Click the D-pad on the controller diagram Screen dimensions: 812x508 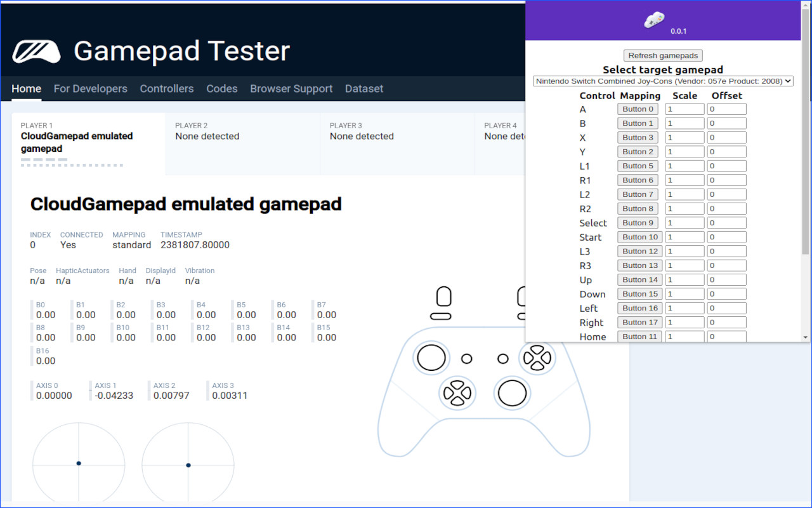pyautogui.click(x=458, y=393)
